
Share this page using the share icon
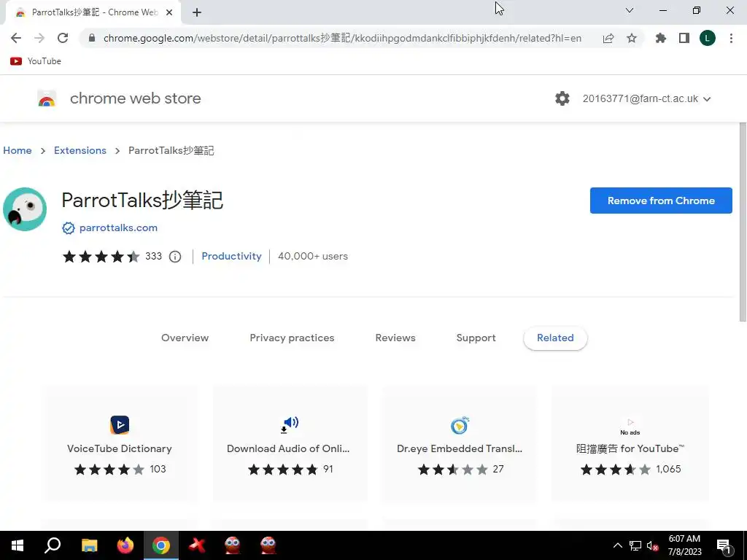click(x=608, y=38)
